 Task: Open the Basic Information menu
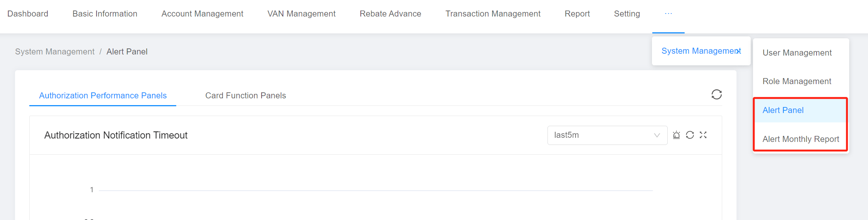pyautogui.click(x=105, y=14)
